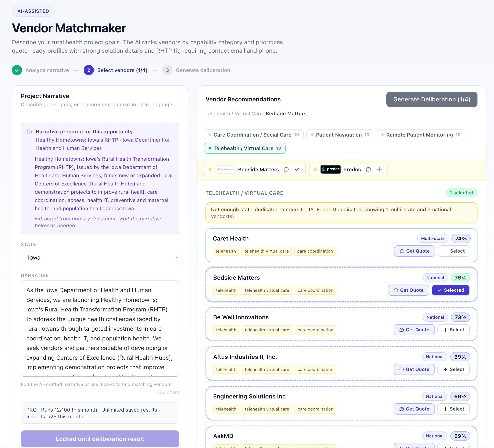Select the Altus Industries II vendor

coord(454,369)
